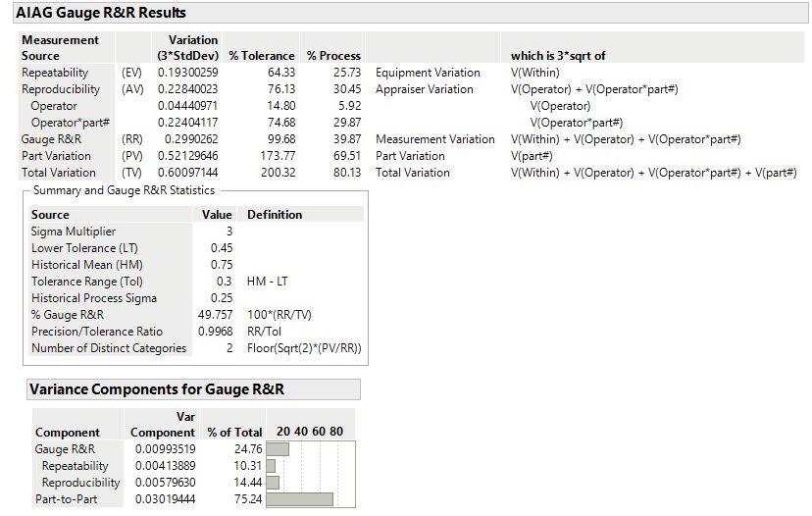Click the RR/Tol definition
812x516 pixels.
click(264, 331)
